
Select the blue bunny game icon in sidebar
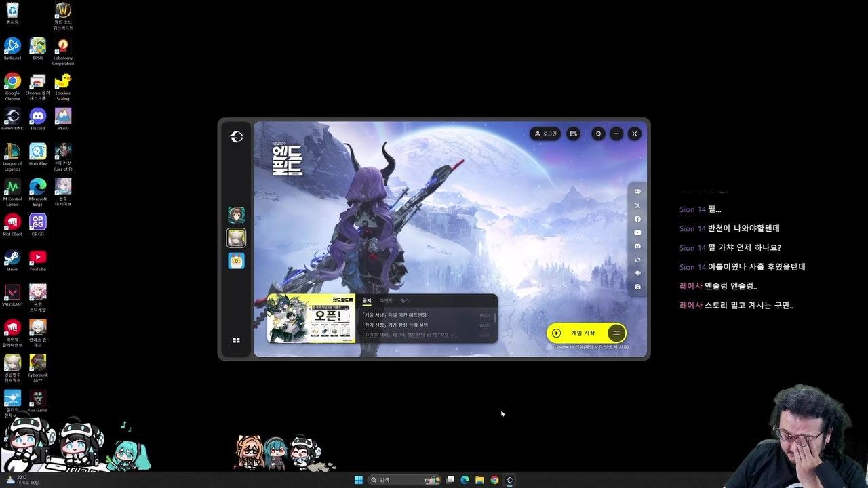point(236,261)
